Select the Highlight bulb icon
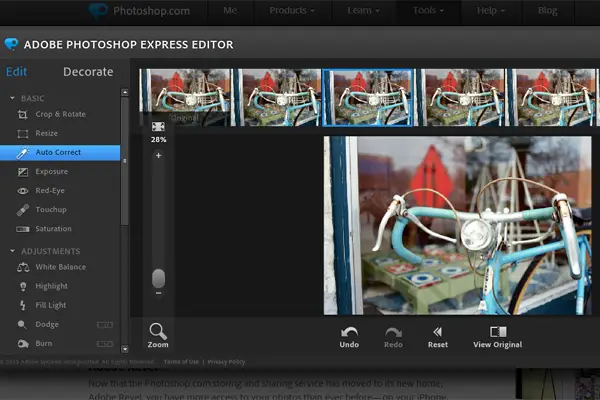Image resolution: width=600 pixels, height=400 pixels. tap(23, 286)
